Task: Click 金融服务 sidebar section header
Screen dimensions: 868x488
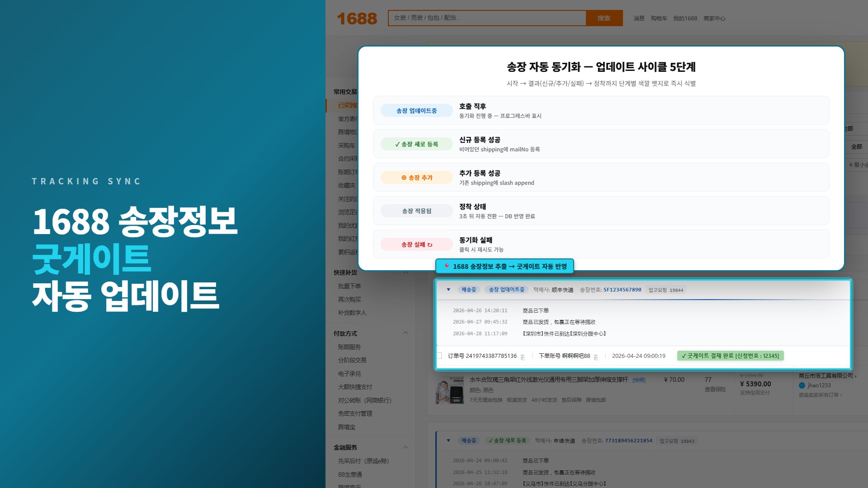Action: click(x=345, y=447)
